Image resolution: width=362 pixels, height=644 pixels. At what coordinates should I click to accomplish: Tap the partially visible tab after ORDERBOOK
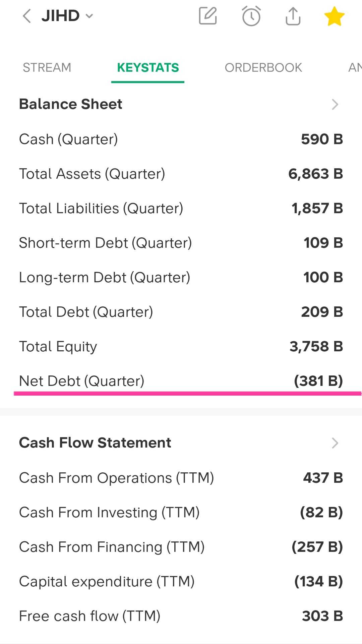tap(355, 68)
